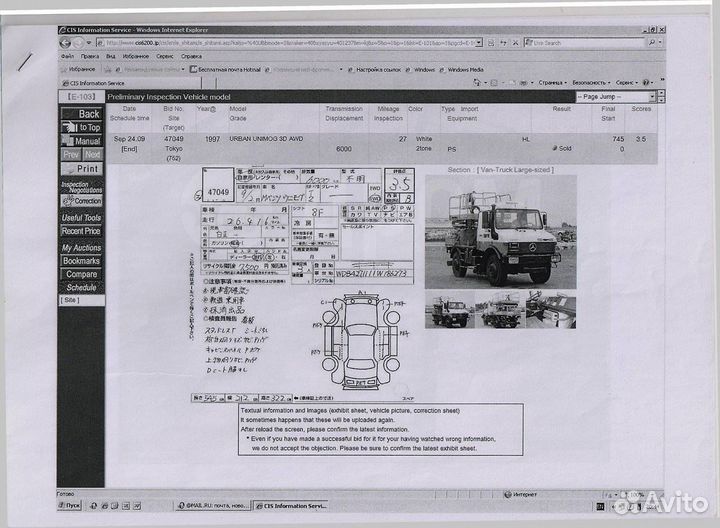Open Recent Price under Useful Tools
Image resolution: width=720 pixels, height=528 pixels.
click(81, 231)
